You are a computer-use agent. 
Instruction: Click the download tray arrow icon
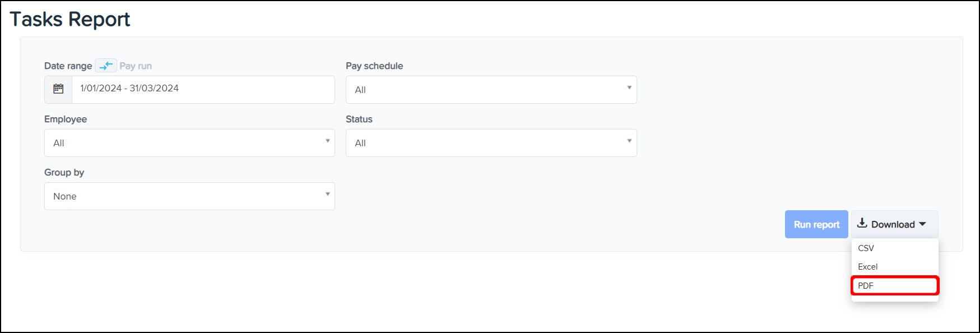(x=862, y=223)
